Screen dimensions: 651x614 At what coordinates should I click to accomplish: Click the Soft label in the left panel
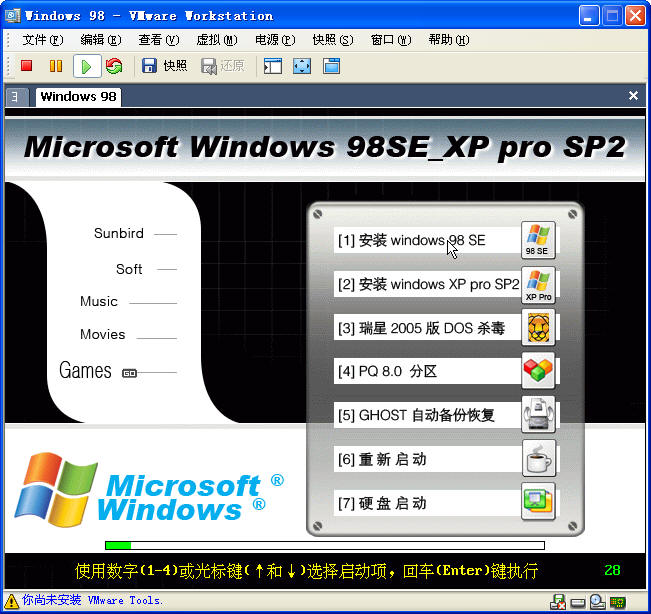129,269
